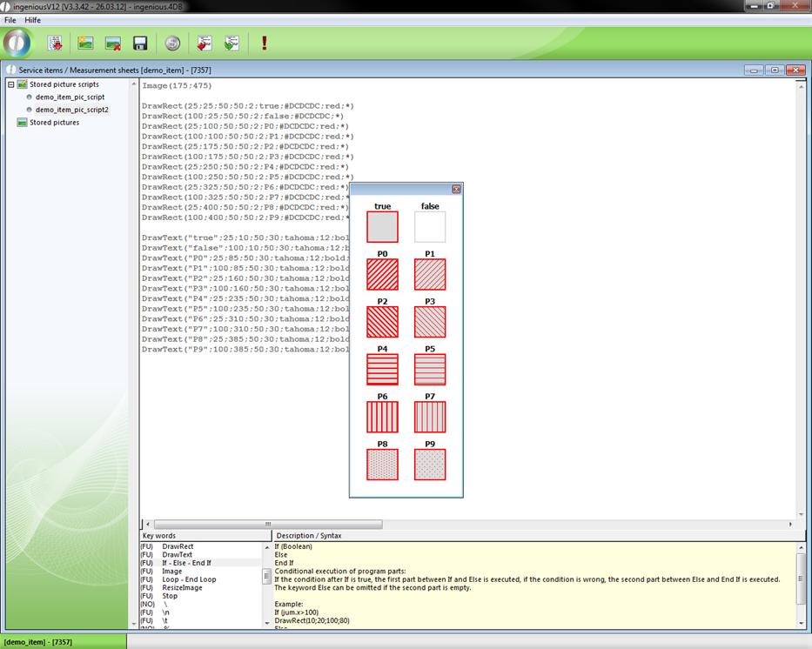Open the File menu
Viewport: 812px width, 649px height.
pos(10,20)
